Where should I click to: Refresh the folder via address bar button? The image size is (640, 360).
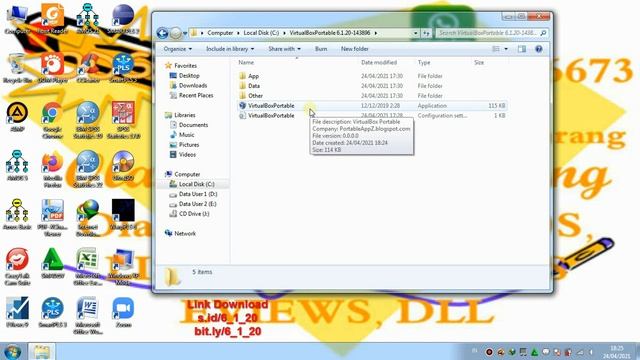[x=426, y=33]
